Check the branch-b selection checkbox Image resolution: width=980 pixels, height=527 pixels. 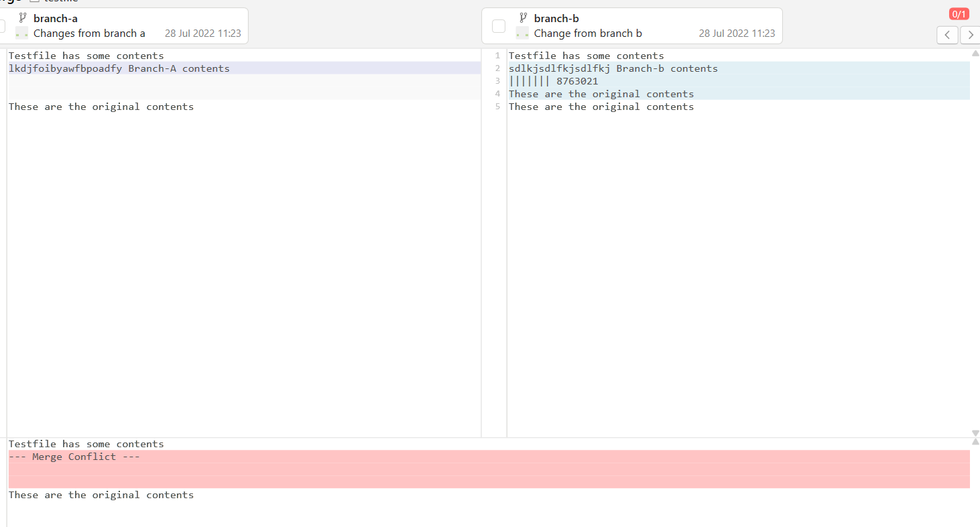pyautogui.click(x=499, y=25)
